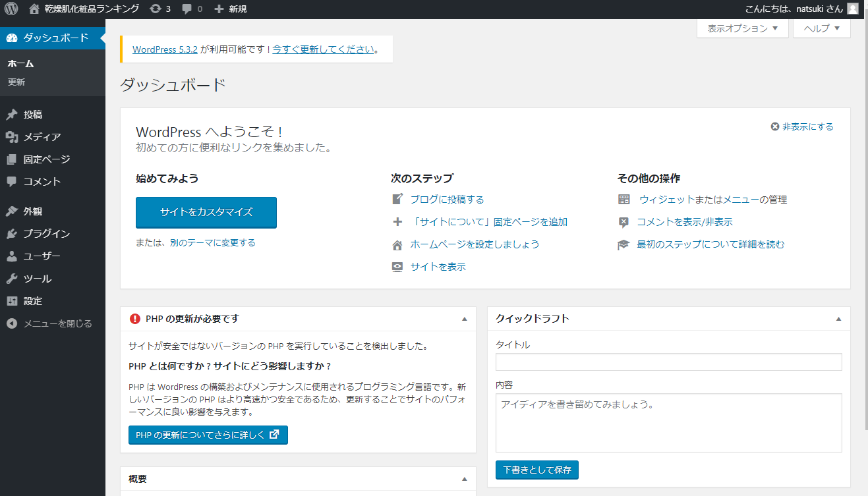Click the plus icon beside 固定ページを追加
This screenshot has height=496, width=868.
pos(397,222)
